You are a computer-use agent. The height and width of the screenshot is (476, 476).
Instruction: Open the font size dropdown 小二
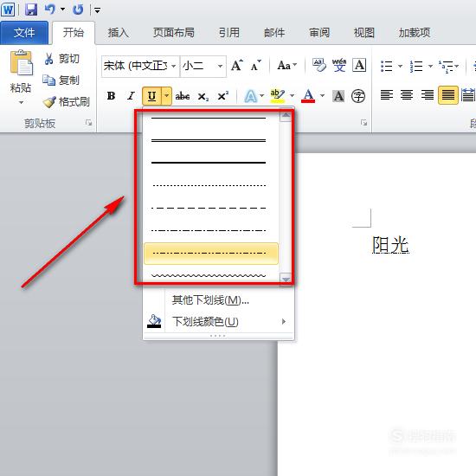(x=220, y=66)
